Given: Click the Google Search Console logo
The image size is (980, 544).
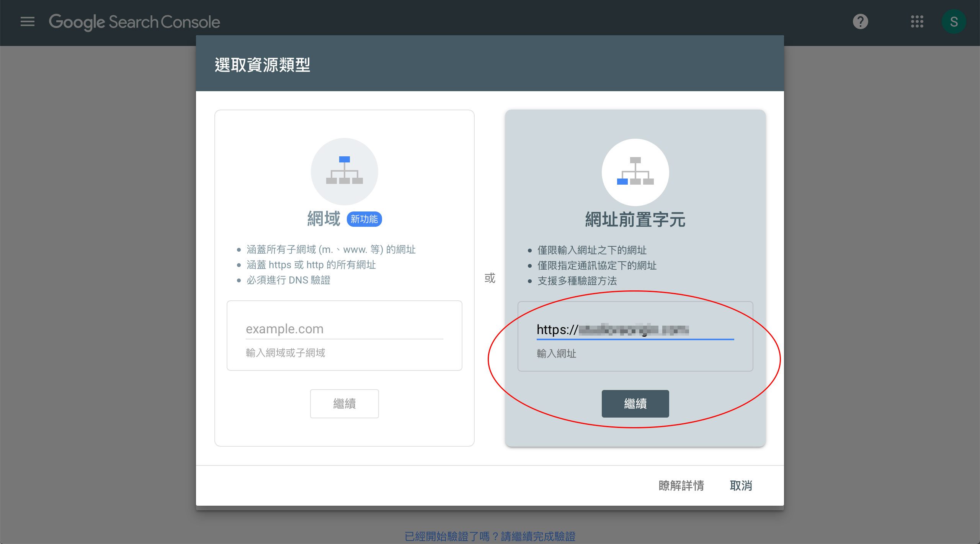Looking at the screenshot, I should pos(134,22).
